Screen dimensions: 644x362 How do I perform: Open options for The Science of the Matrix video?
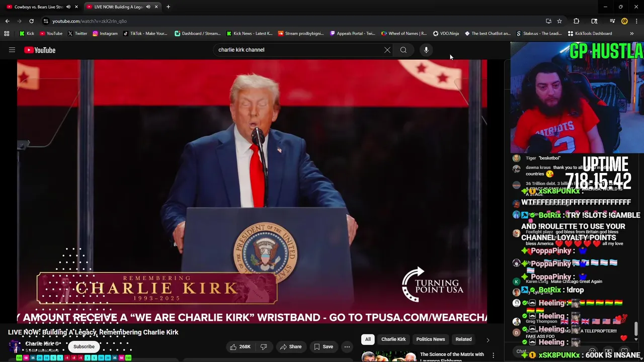coord(493,355)
